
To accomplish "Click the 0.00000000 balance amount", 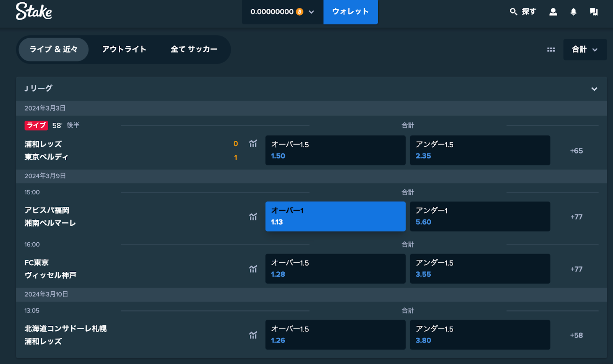I will 272,12.
